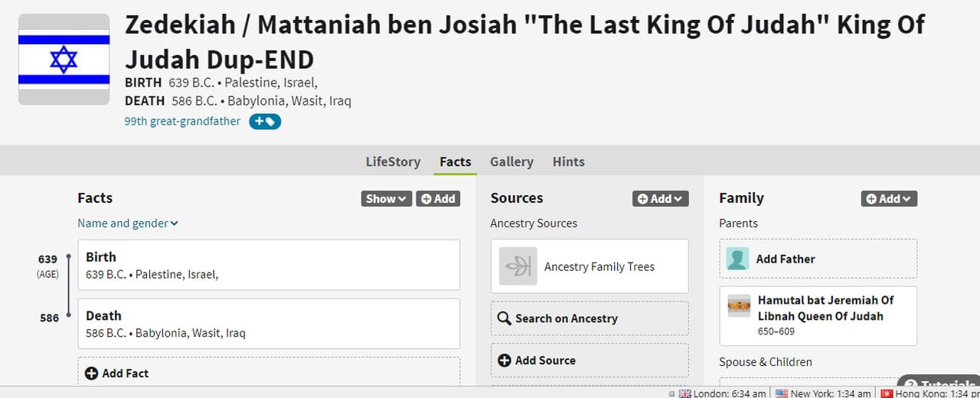Click the Add Fact plus icon
Viewport: 980px width, 398px height.
91,374
